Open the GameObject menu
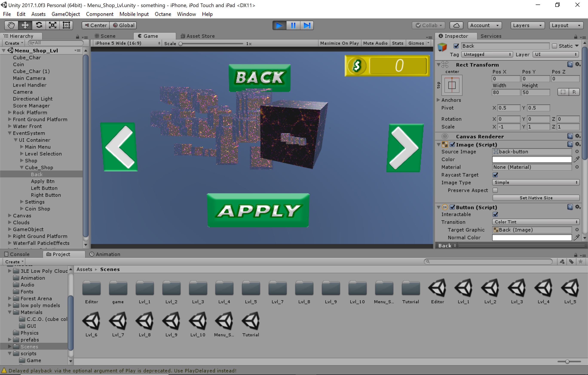 pyautogui.click(x=66, y=14)
